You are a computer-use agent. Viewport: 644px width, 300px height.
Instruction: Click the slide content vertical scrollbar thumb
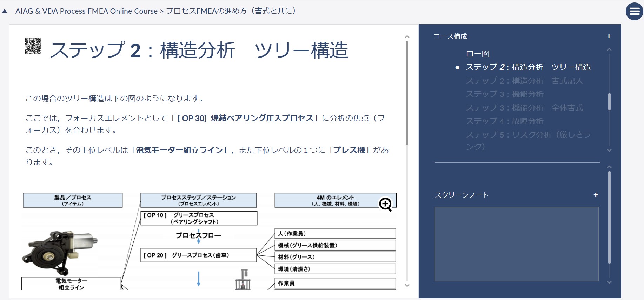tap(407, 93)
